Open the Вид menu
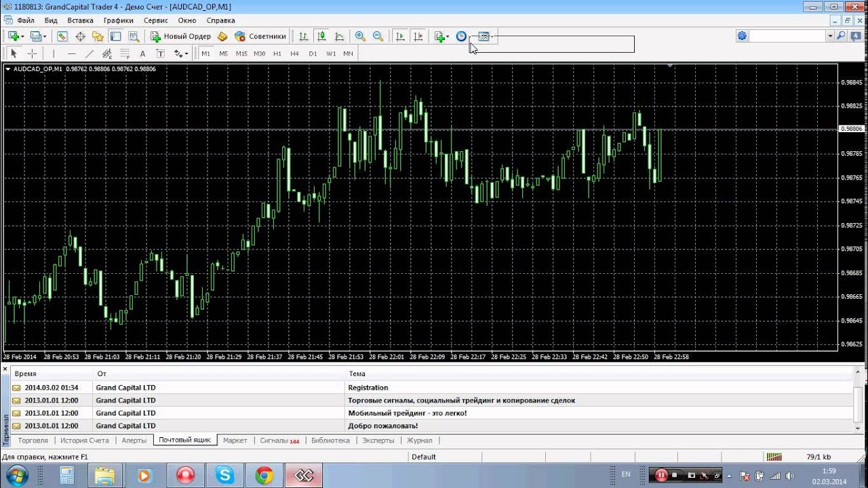 51,20
